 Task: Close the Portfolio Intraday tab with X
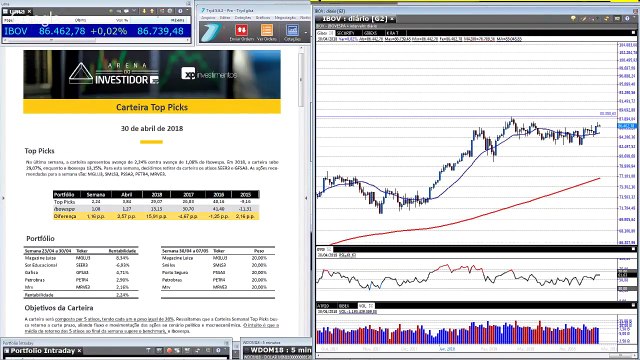pyautogui.click(x=80, y=351)
